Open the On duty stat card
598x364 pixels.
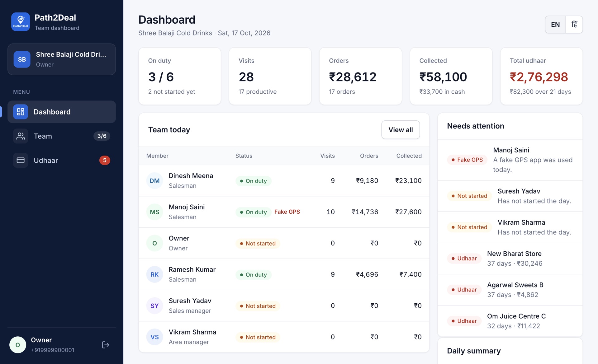(180, 76)
